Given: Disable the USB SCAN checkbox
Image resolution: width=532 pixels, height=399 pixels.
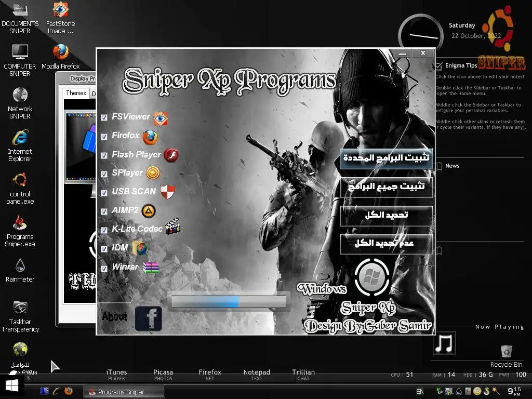Looking at the screenshot, I should click(x=104, y=193).
